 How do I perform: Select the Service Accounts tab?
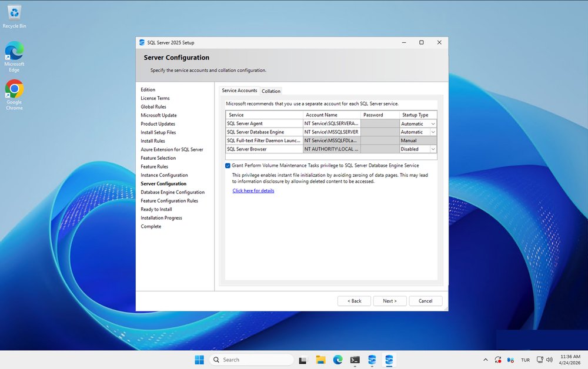pos(239,90)
